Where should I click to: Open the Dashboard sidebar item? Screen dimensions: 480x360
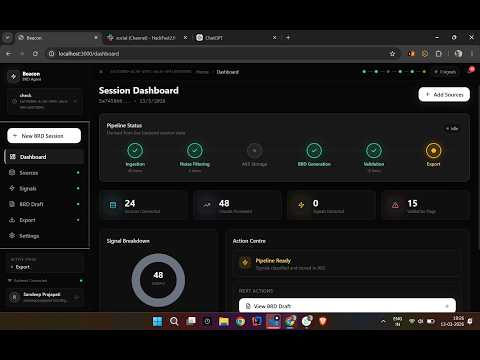[44, 157]
